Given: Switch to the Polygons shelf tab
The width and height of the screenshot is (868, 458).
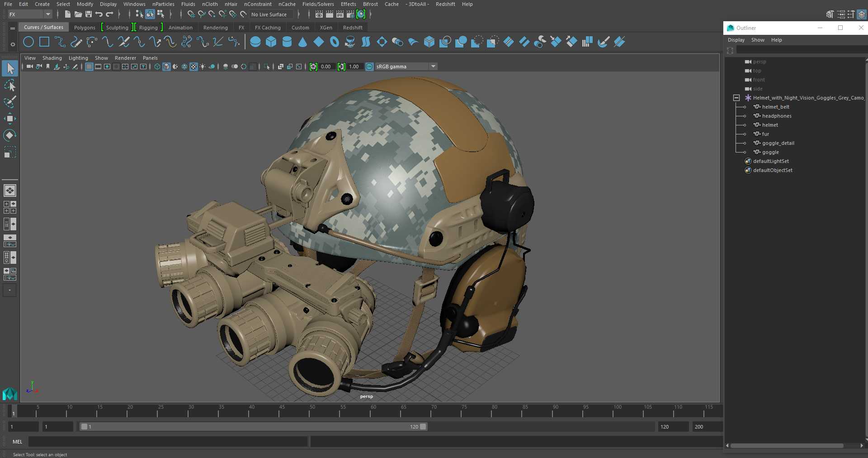Looking at the screenshot, I should pos(85,28).
